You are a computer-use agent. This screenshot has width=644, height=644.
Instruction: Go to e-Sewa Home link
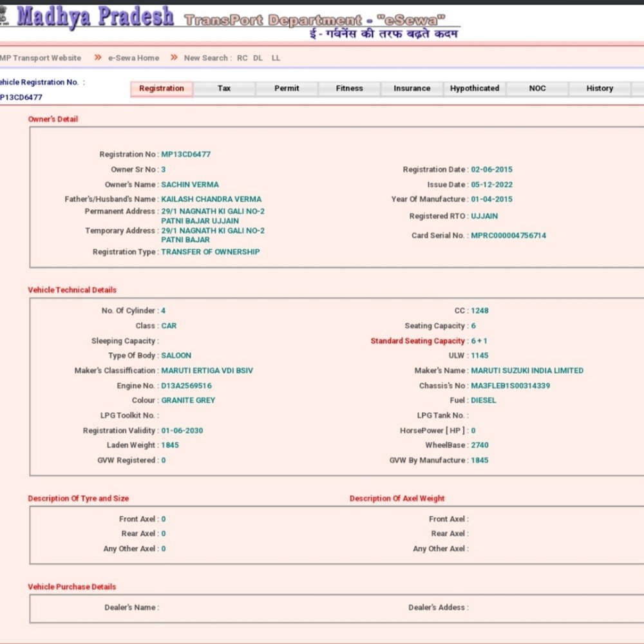pos(133,58)
